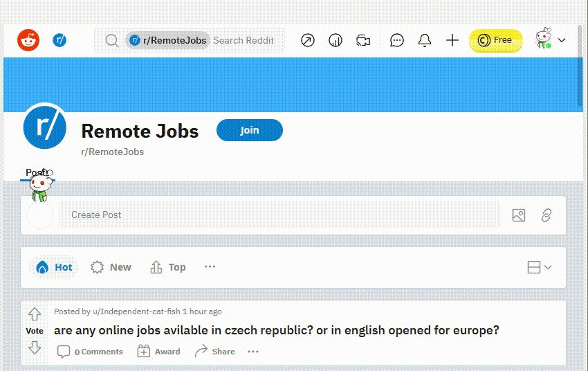Click the search magnifier icon
Screen dimensions: 588x371
(x=112, y=41)
